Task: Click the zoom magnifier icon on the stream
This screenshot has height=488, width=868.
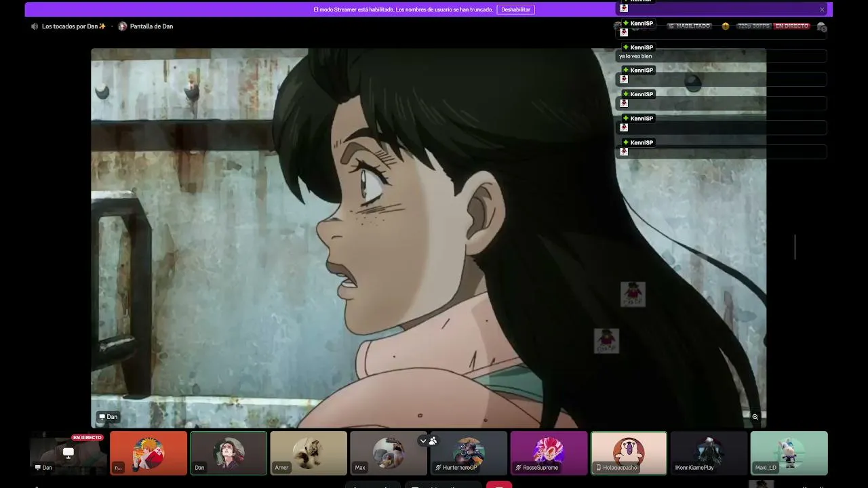Action: coord(755,417)
